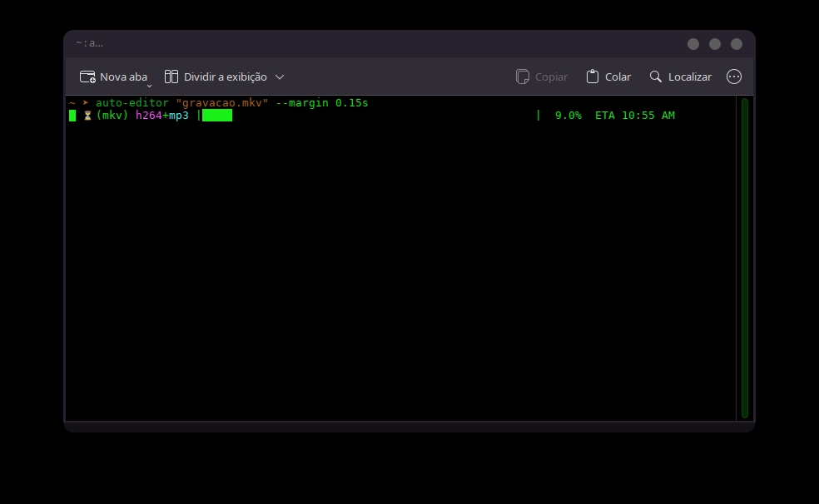
Task: Click the Colar paste icon
Action: click(593, 77)
